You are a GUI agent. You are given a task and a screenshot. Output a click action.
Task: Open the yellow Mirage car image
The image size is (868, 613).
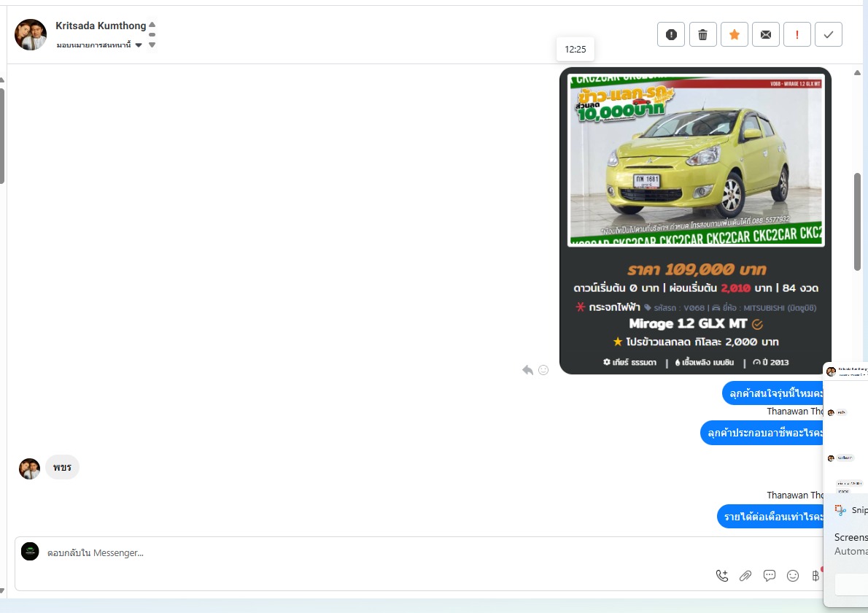(696, 160)
